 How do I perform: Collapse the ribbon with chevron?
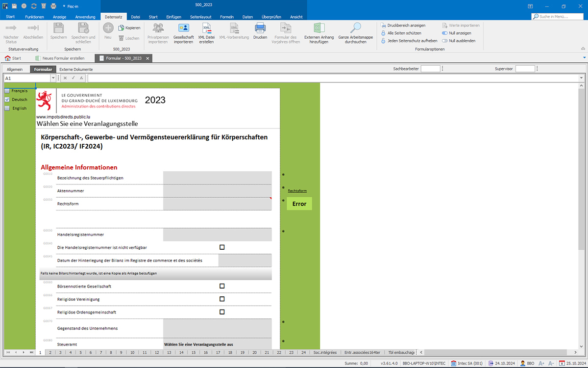(x=583, y=49)
